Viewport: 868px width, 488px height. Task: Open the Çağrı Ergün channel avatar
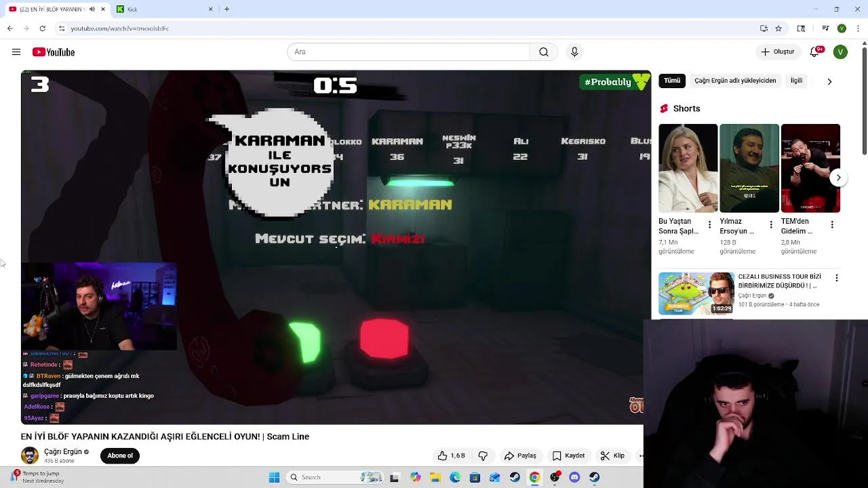click(30, 455)
